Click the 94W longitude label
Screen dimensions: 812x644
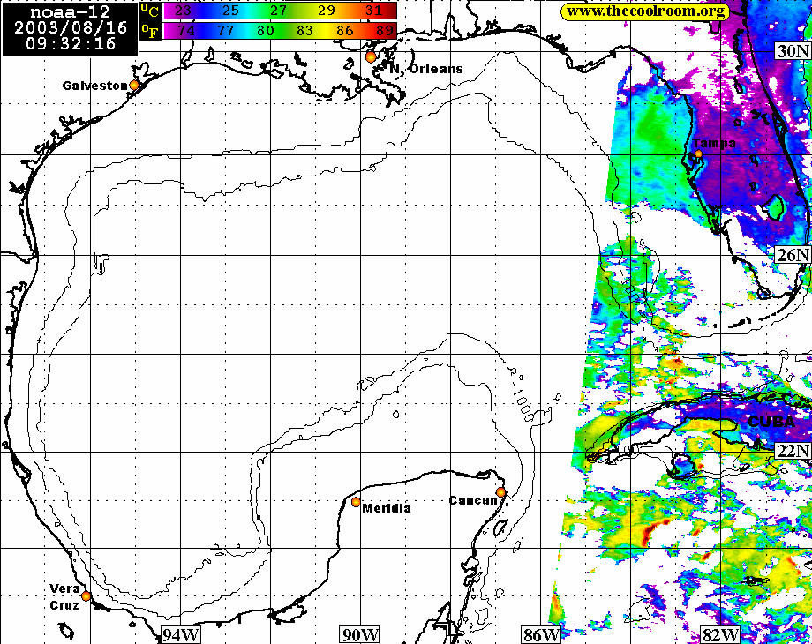pyautogui.click(x=181, y=634)
